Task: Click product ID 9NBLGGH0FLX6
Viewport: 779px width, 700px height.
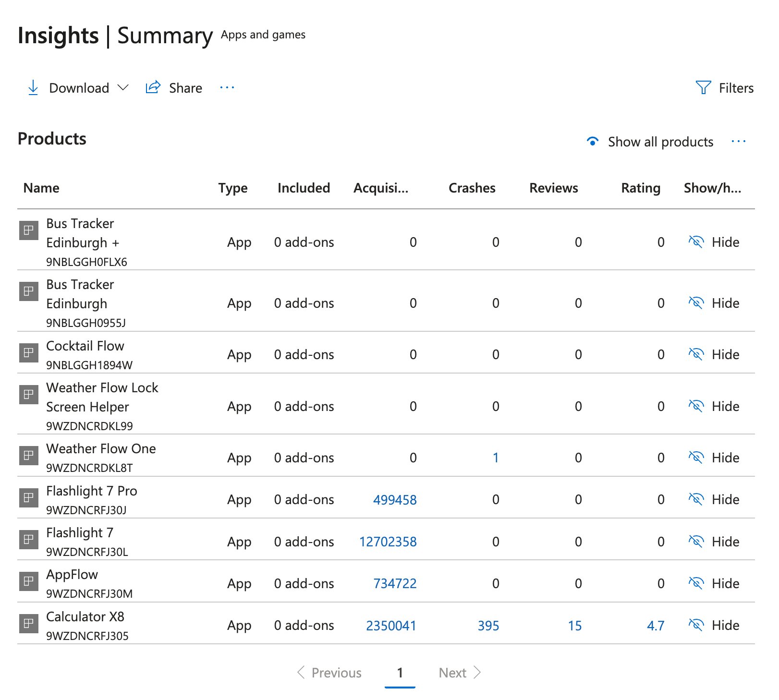Action: [x=86, y=262]
